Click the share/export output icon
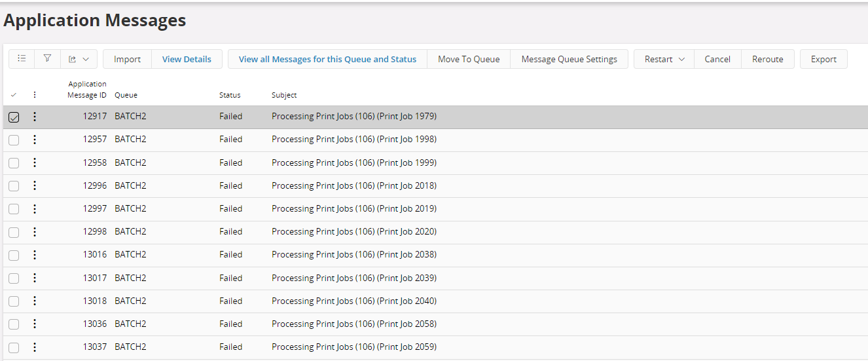The image size is (868, 361). pyautogui.click(x=73, y=59)
